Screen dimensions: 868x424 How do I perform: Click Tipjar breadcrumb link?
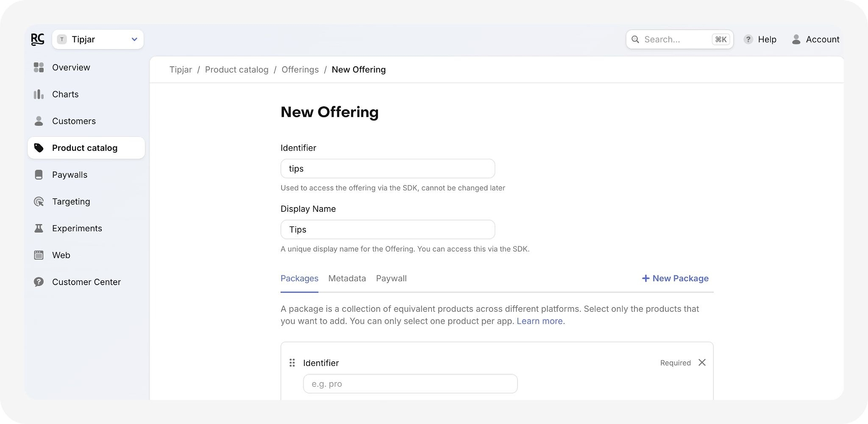point(181,69)
